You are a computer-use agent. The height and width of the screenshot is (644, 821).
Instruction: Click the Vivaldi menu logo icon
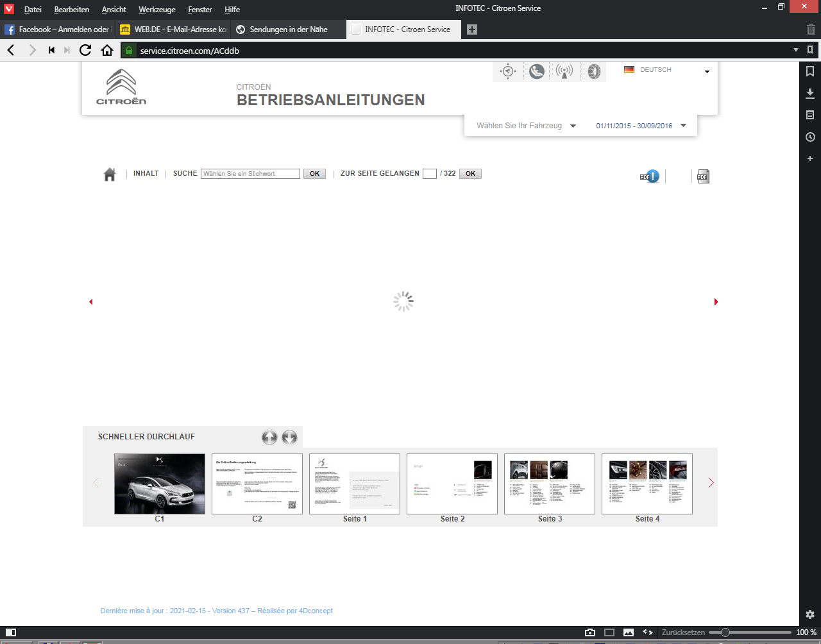[9, 9]
